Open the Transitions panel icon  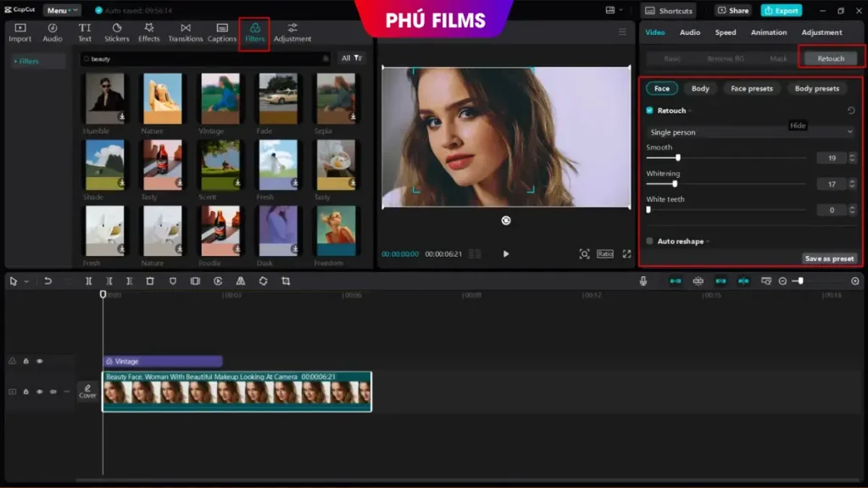[x=186, y=33]
